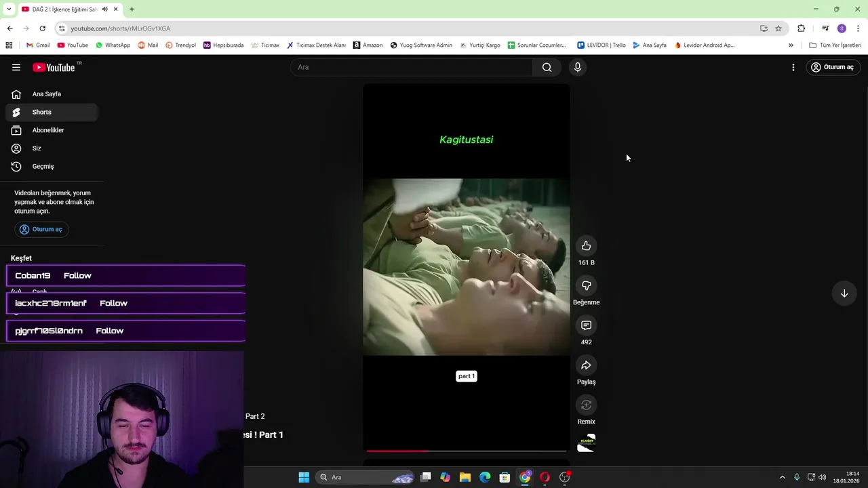This screenshot has width=868, height=488.
Task: Sign in via top-right Oturum aç button
Action: 833,67
